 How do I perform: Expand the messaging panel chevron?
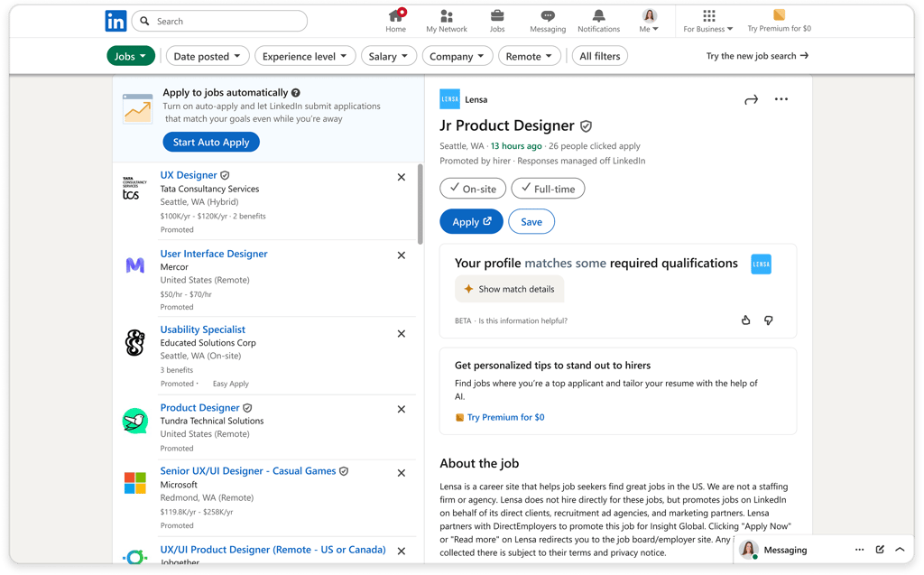[x=900, y=550]
